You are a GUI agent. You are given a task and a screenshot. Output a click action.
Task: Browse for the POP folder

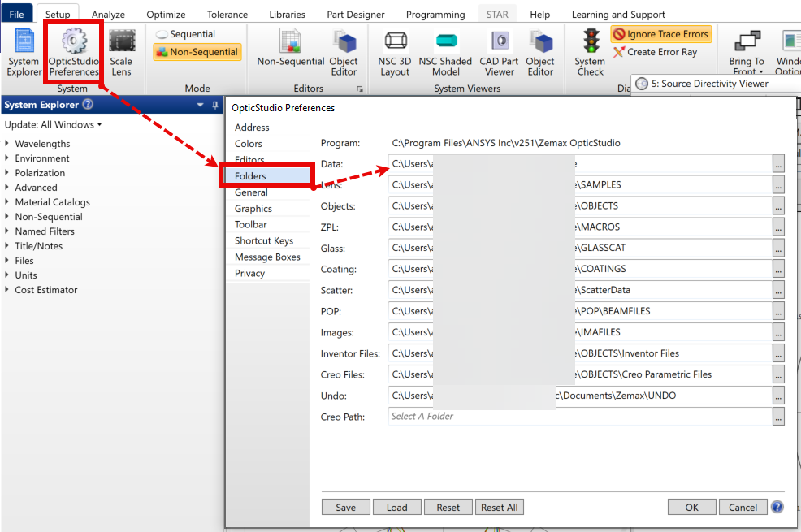coord(778,311)
